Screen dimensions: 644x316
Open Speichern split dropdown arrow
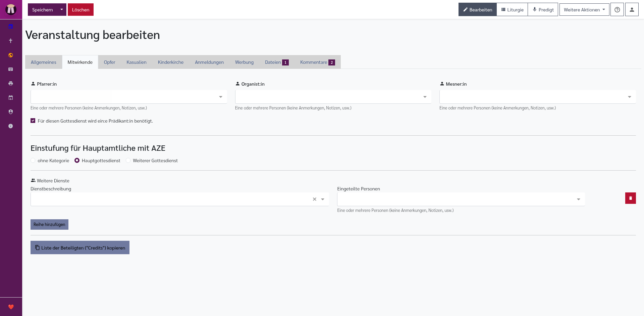(x=62, y=9)
